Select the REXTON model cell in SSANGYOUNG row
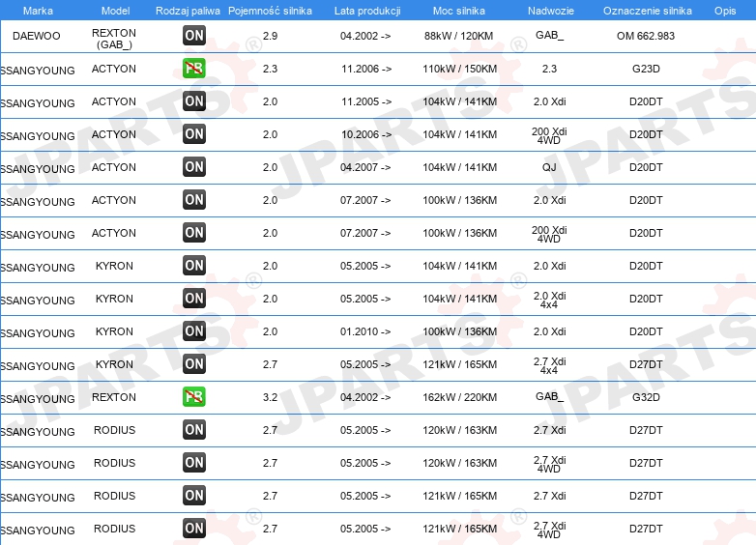 point(114,397)
